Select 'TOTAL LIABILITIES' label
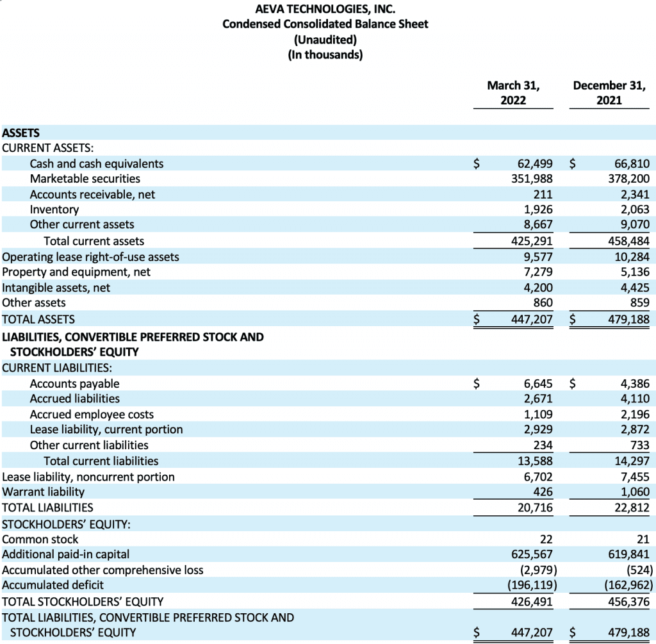Image resolution: width=656 pixels, height=644 pixels. (x=47, y=508)
